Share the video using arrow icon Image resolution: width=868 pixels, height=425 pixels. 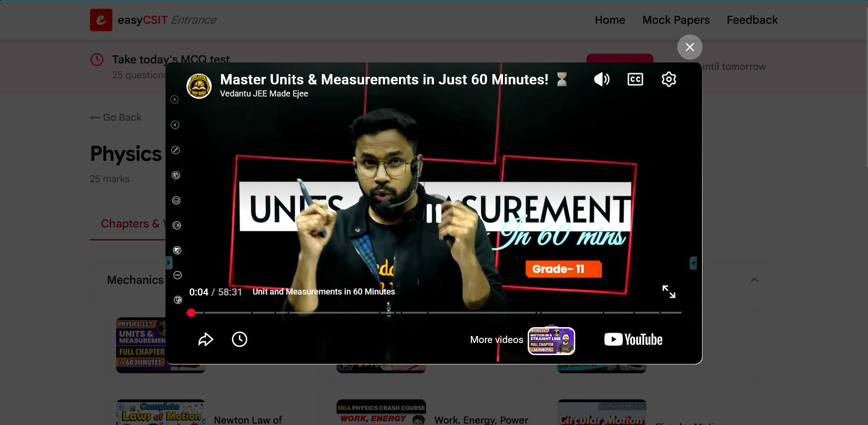206,339
